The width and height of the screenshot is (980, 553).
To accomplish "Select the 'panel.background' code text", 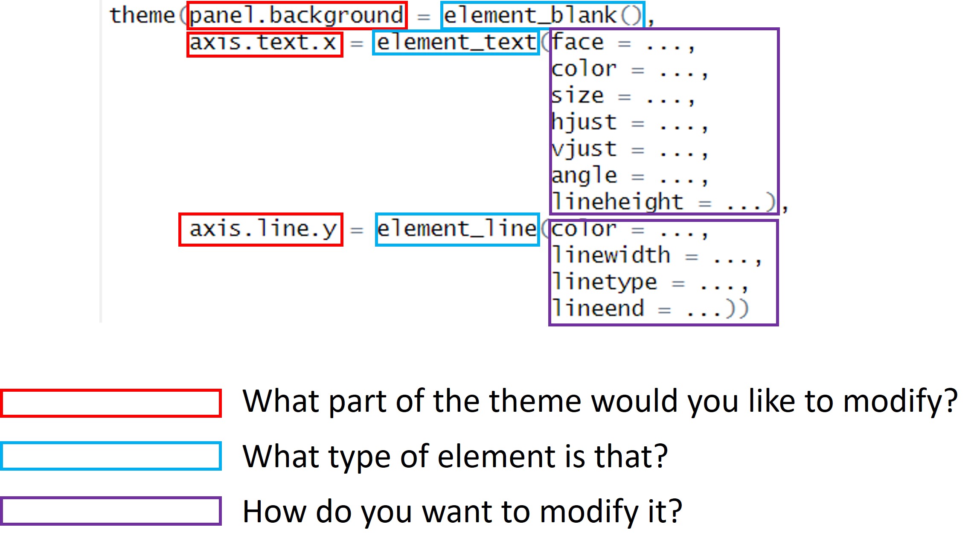I will 297,16.
